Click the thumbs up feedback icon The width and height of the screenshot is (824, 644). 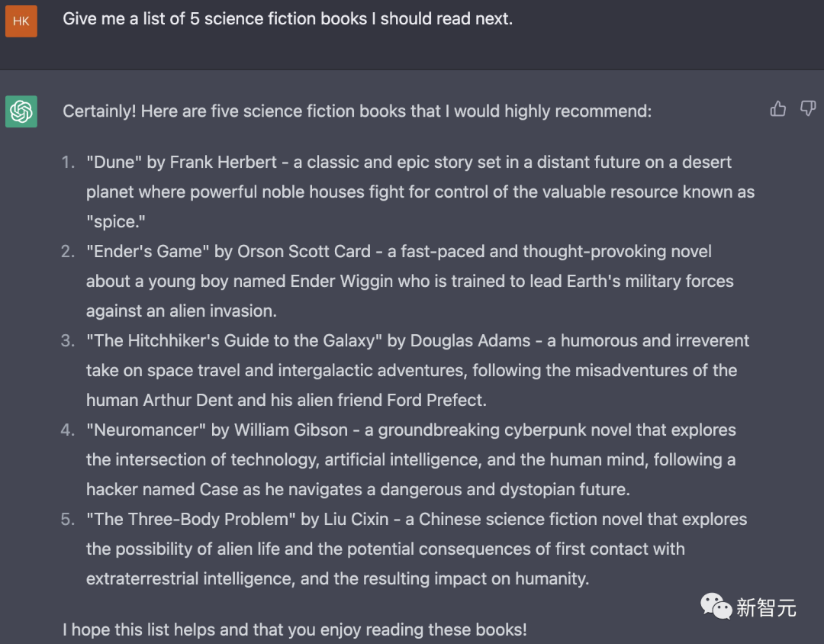point(778,109)
